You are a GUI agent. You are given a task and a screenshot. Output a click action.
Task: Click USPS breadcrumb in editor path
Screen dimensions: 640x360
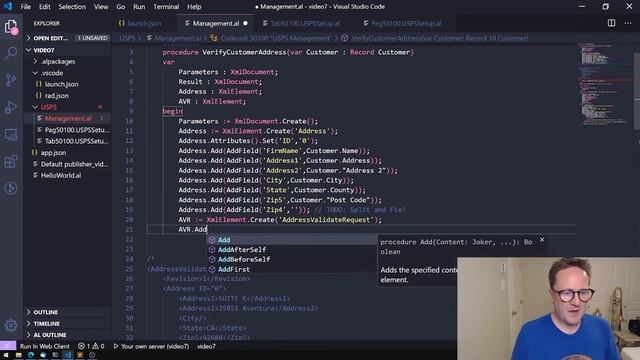point(127,38)
